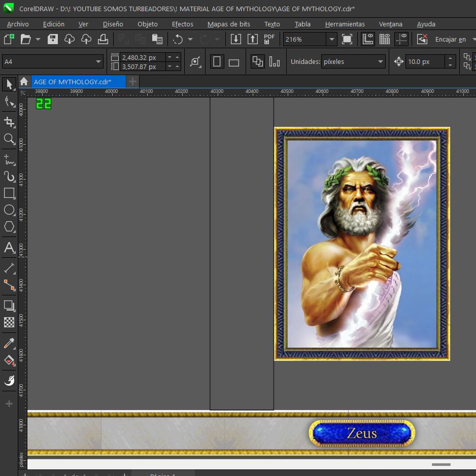Select the Freehand drawing tool
Image resolution: width=476 pixels, height=476 pixels.
[9, 159]
